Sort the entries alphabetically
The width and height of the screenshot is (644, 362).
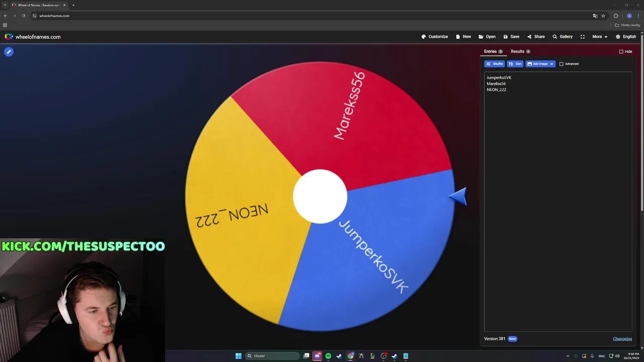pos(515,64)
